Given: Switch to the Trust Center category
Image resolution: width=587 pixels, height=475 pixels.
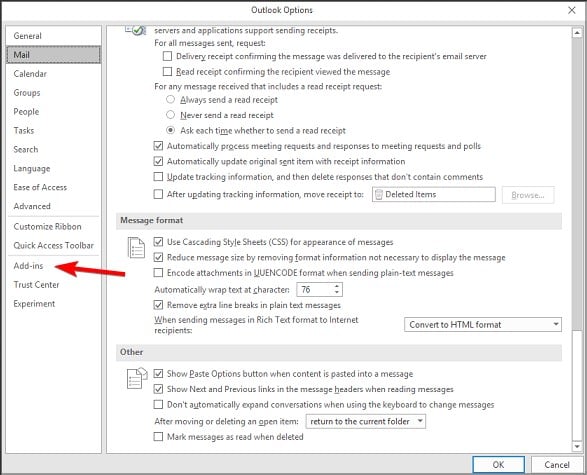Looking at the screenshot, I should pos(36,285).
